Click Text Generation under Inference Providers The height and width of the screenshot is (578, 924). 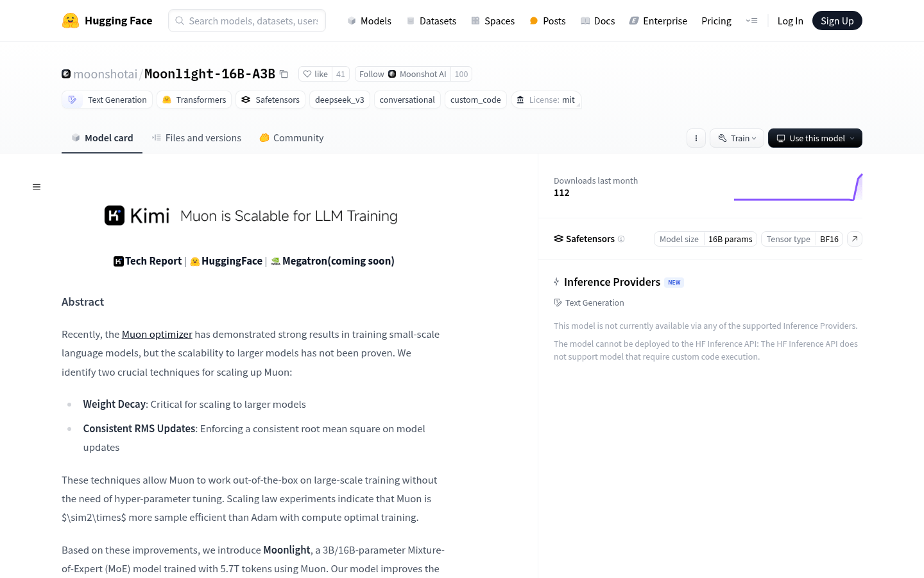pyautogui.click(x=589, y=302)
